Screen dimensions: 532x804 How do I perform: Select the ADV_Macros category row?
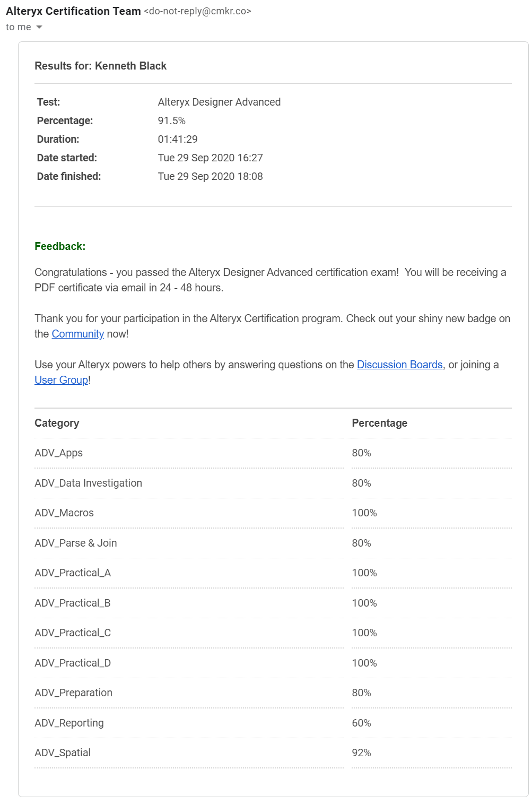point(64,513)
